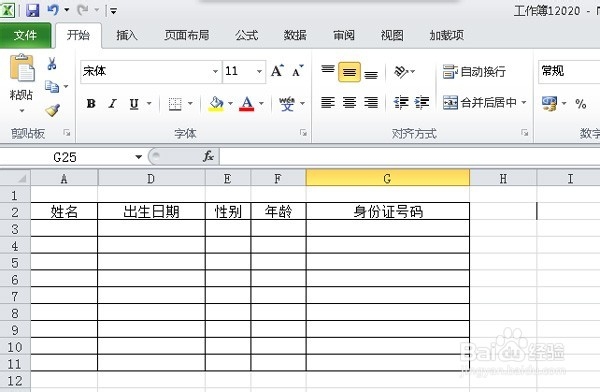Apply the yellow fill color bucket
This screenshot has width=600, height=392.
216,103
